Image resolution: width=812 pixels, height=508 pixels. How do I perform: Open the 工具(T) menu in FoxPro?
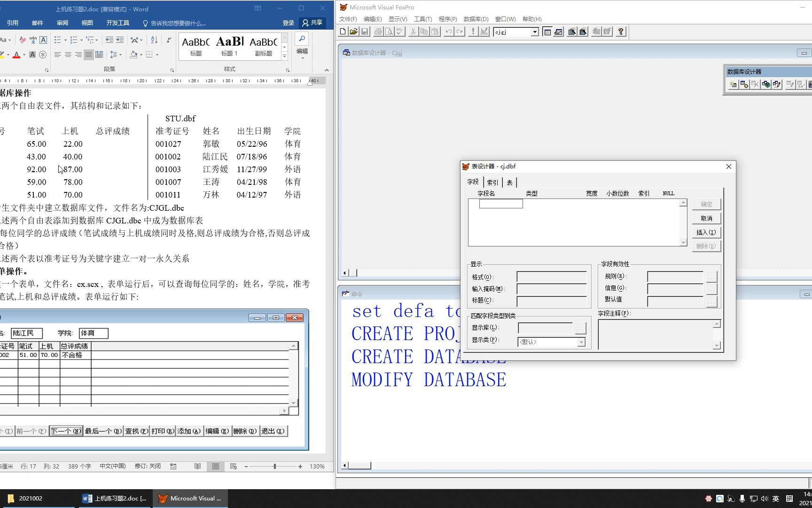(x=423, y=19)
